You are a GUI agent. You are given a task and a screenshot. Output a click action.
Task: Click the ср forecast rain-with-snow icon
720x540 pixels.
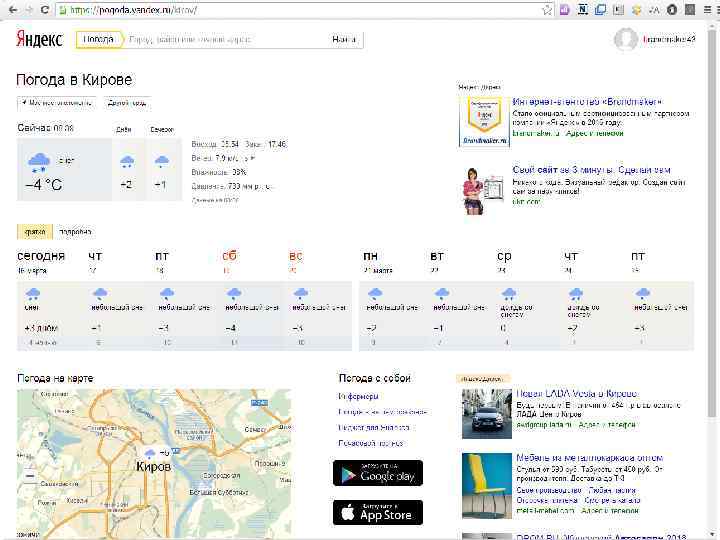point(509,293)
